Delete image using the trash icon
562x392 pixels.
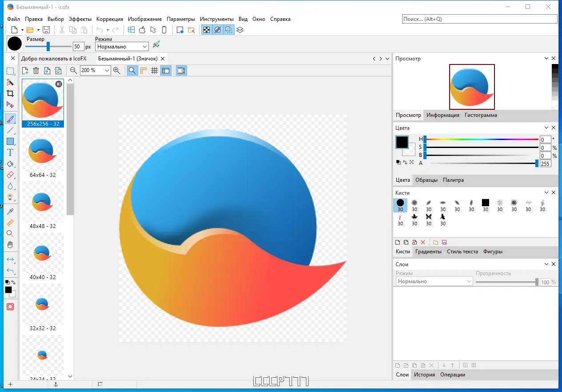[36, 70]
